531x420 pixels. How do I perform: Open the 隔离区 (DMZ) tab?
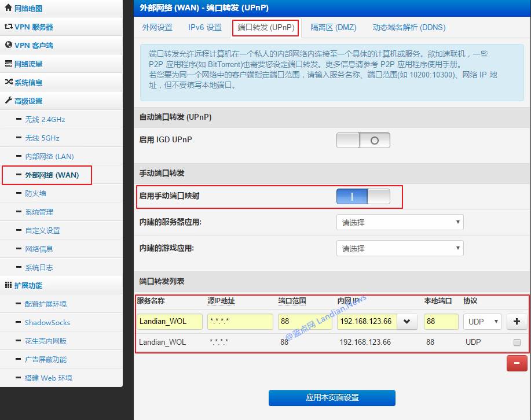333,27
